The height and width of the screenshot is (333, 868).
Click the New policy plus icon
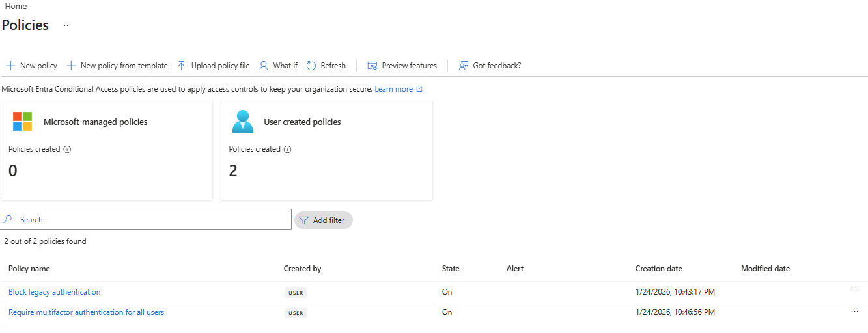[10, 66]
